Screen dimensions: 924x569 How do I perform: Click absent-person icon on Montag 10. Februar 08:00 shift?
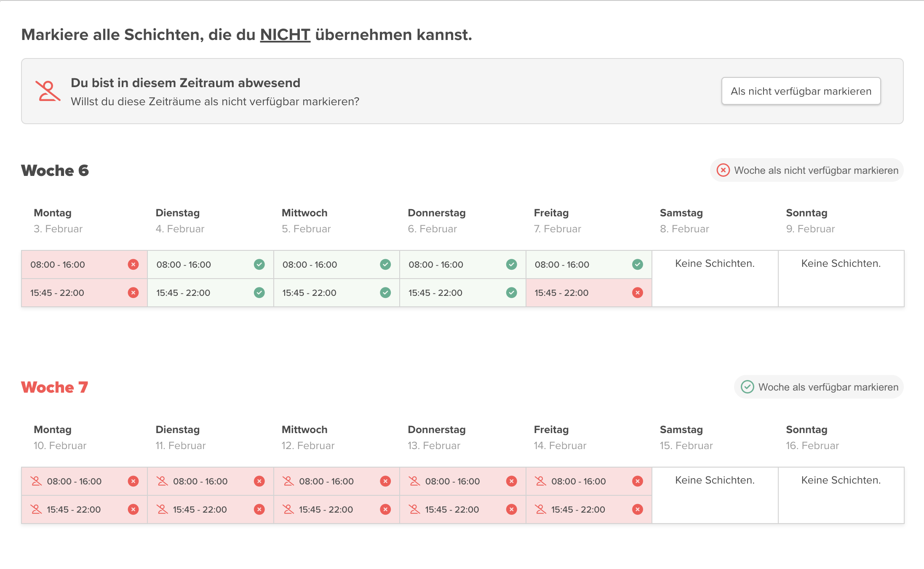point(36,481)
